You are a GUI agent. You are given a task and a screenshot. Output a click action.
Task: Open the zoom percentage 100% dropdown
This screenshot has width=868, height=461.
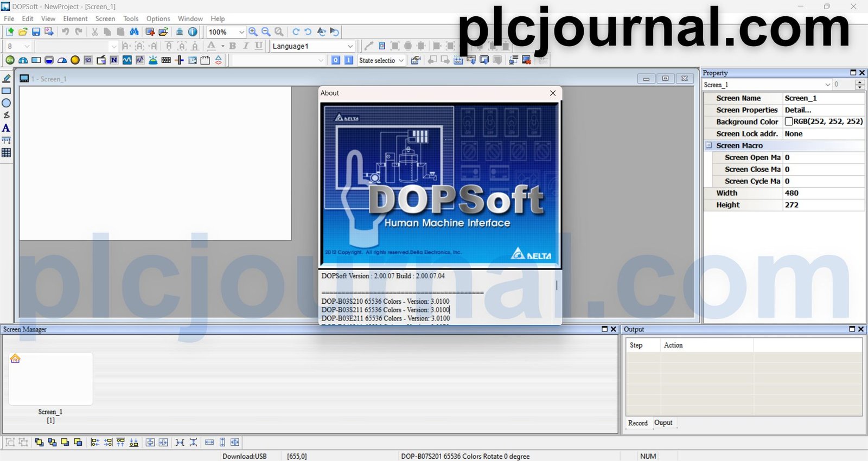242,32
